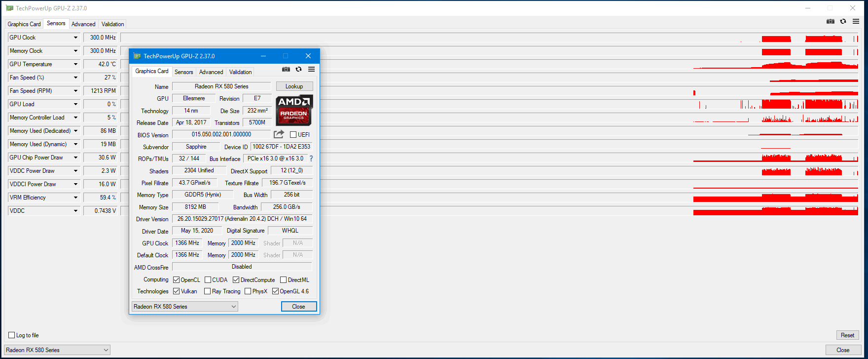This screenshot has width=868, height=359.
Task: Click Memory Size 8192 MB value
Action: 195,207
